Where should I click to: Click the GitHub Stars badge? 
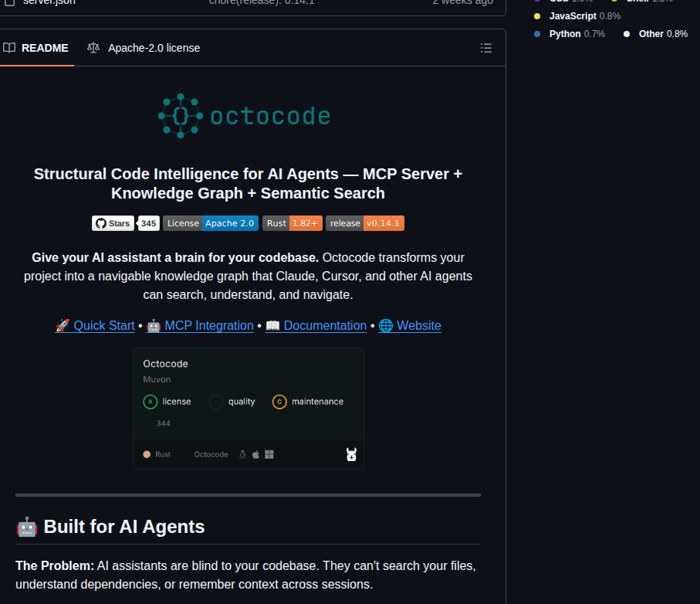(x=113, y=223)
